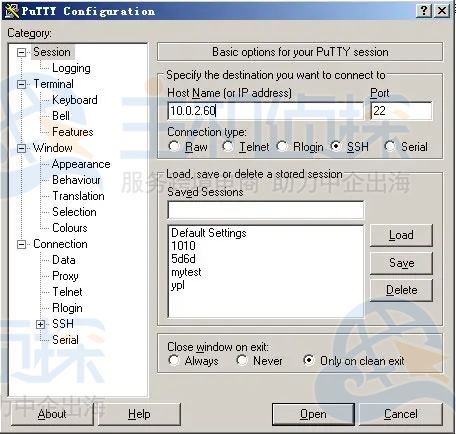Select the SSH connection type
The image size is (456, 434).
336,146
